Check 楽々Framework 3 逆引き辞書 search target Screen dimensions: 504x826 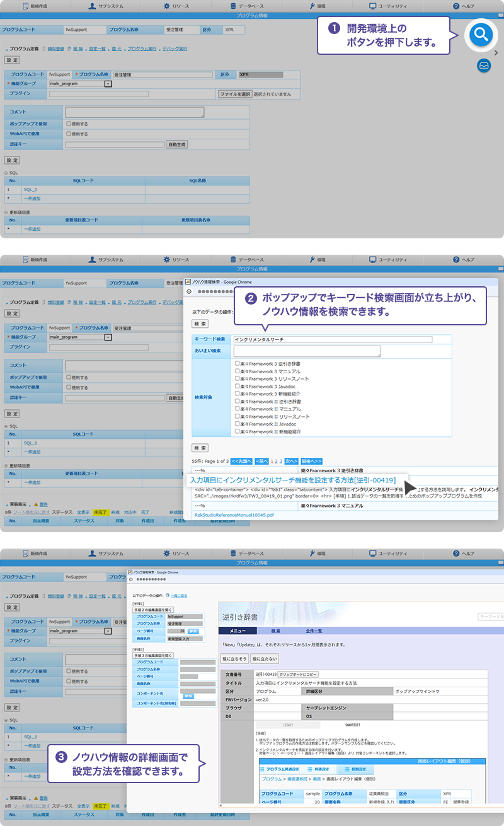pyautogui.click(x=237, y=364)
